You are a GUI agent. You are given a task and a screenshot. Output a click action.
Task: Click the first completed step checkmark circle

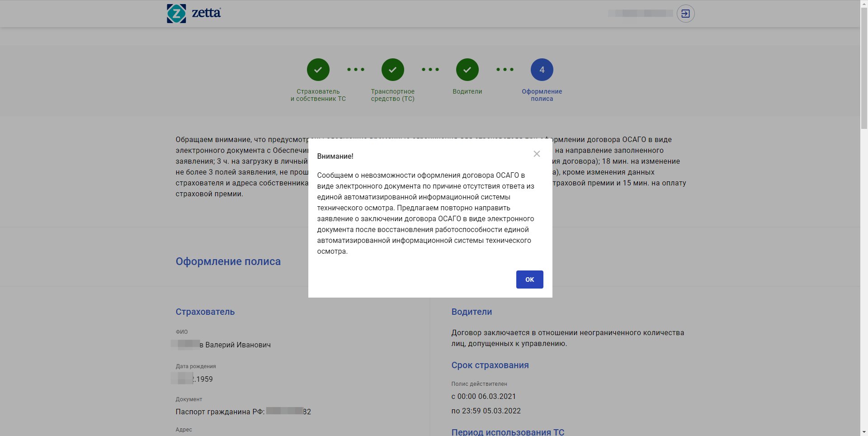[x=318, y=70]
